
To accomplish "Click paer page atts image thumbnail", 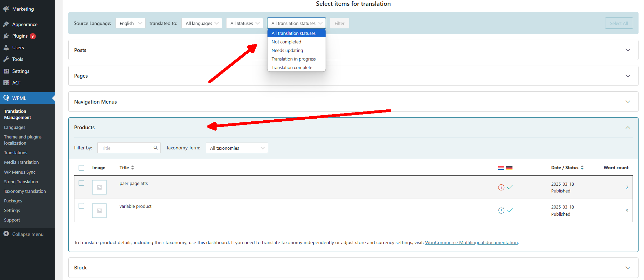I will (99, 187).
